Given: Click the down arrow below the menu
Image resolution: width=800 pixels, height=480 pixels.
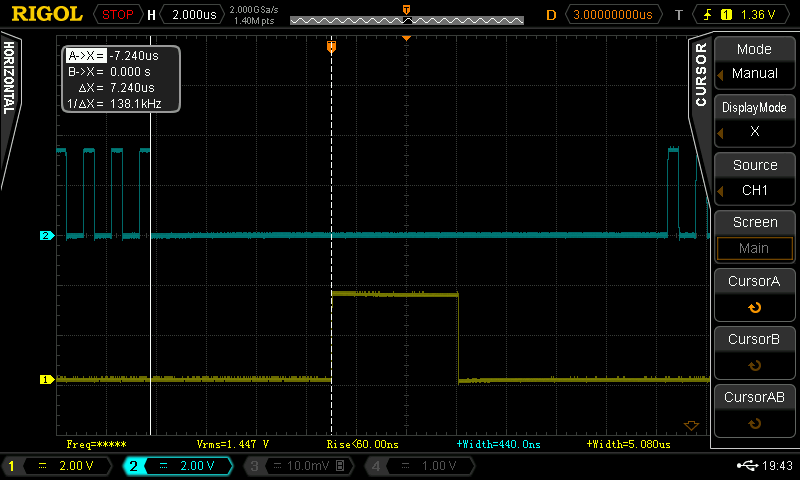Looking at the screenshot, I should (690, 425).
